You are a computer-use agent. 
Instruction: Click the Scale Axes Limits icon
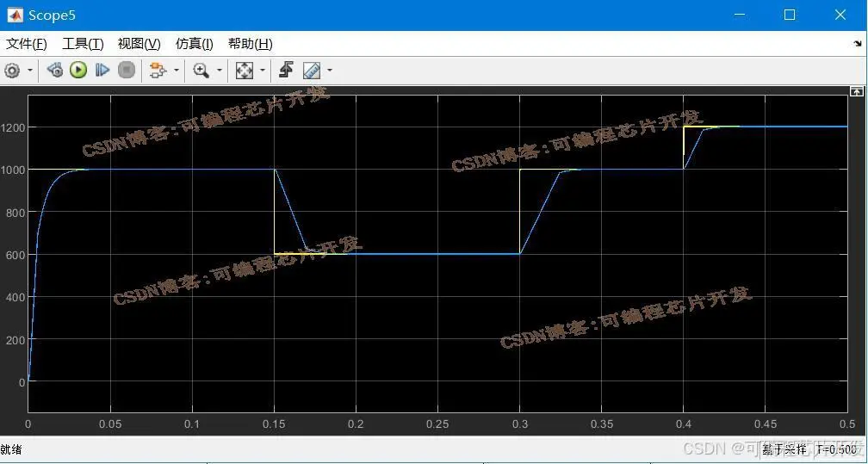point(245,71)
